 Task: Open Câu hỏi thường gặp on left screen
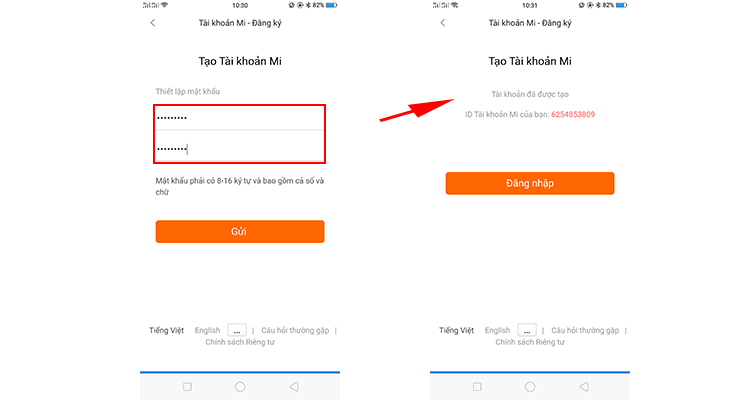click(295, 330)
